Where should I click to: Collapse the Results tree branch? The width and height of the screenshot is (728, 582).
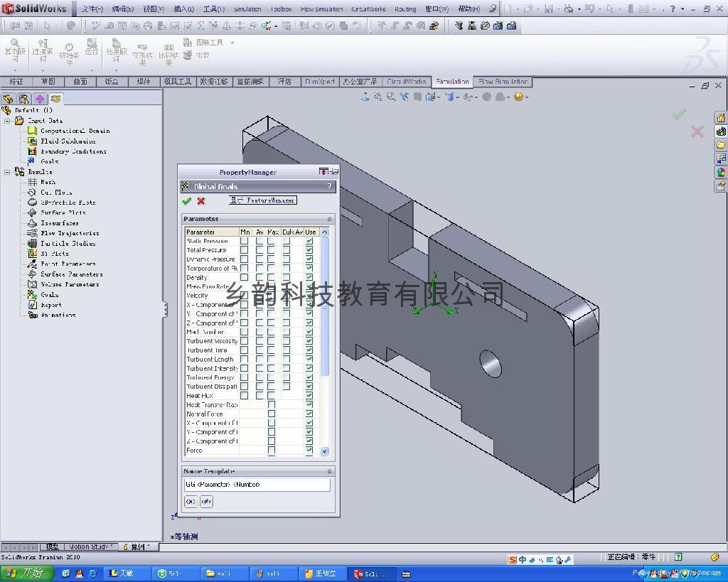[x=7, y=171]
